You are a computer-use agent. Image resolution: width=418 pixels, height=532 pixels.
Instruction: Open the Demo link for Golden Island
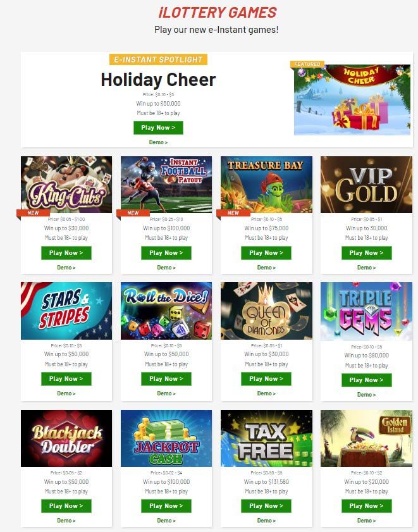coord(366,521)
